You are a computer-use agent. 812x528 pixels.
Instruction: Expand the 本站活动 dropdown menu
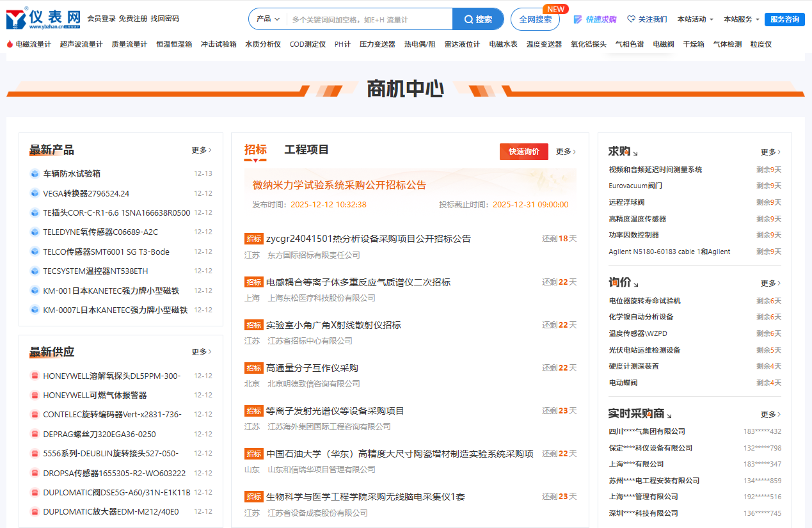[695, 19]
